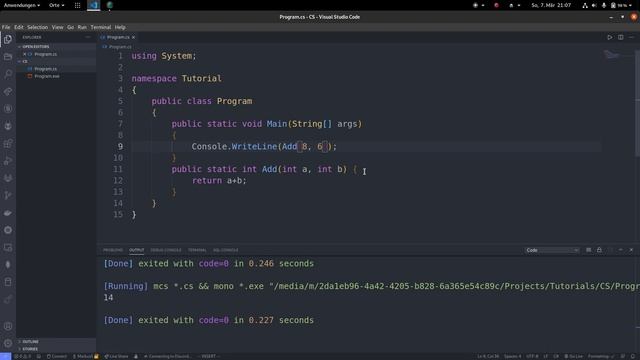Open the folder icon view in activity bar
This screenshot has height=360, width=640.
pyautogui.click(x=8, y=57)
